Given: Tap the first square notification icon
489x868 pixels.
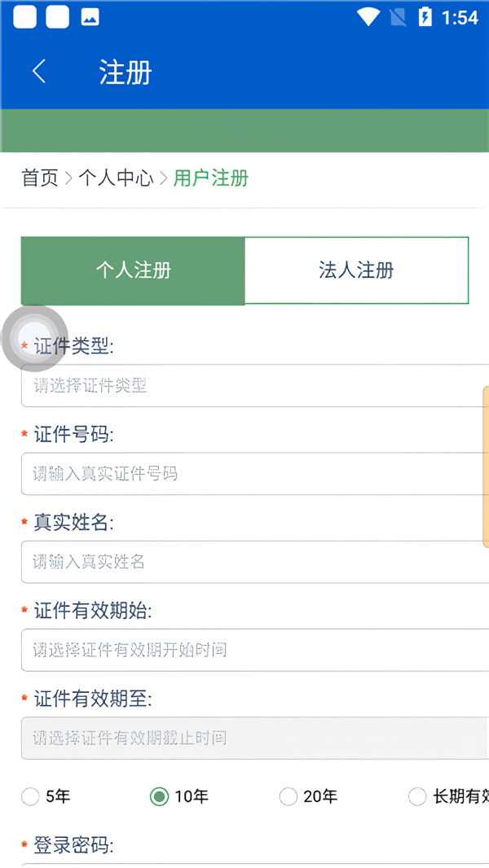Looking at the screenshot, I should [x=25, y=17].
